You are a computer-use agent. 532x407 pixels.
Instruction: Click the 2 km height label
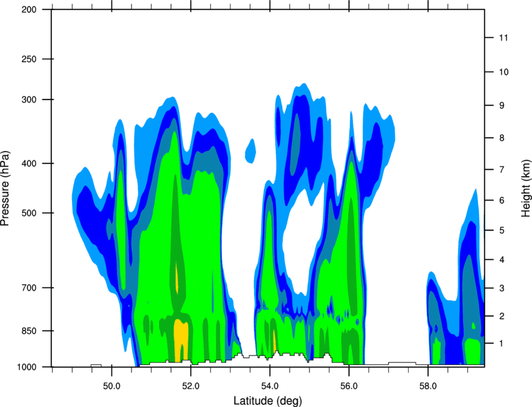point(501,316)
